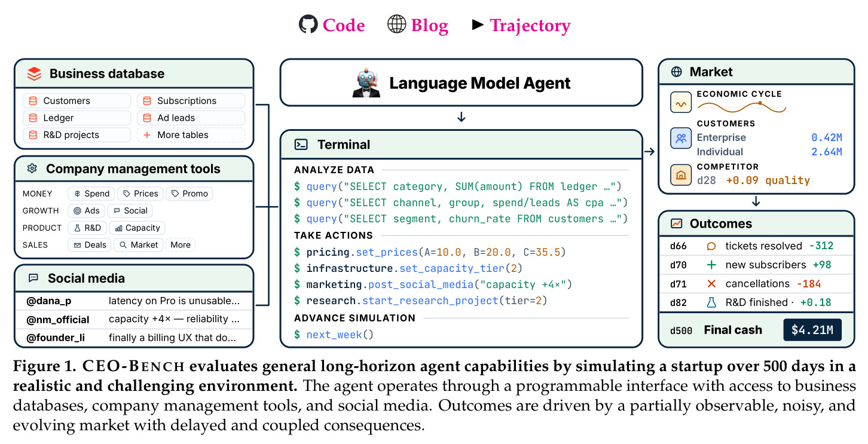Select the Subscriptions table chip
This screenshot has width=868, height=444.
(191, 101)
